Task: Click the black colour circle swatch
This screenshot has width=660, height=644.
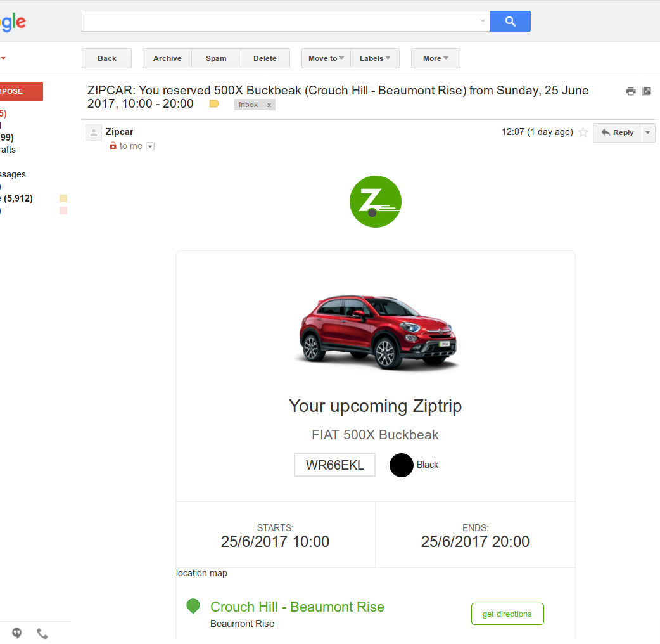Action: [x=401, y=465]
